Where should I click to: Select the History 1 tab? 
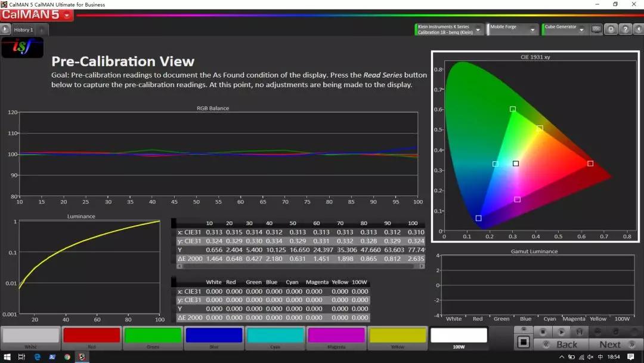24,29
